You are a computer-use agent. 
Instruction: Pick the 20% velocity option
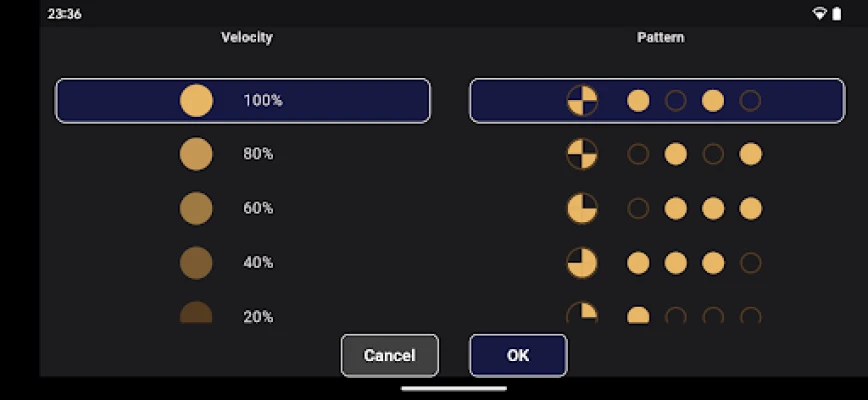pyautogui.click(x=258, y=315)
